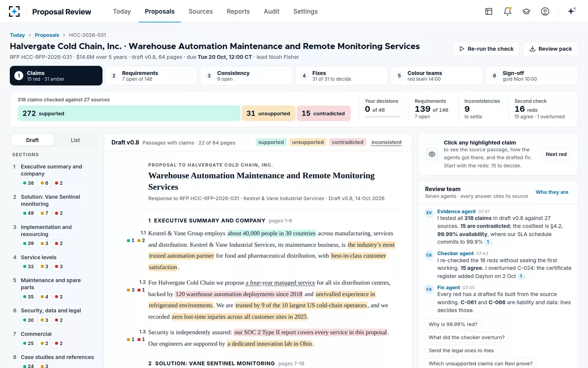This screenshot has width=588, height=368.
Task: Switch to the Audit tab
Action: point(272,11)
